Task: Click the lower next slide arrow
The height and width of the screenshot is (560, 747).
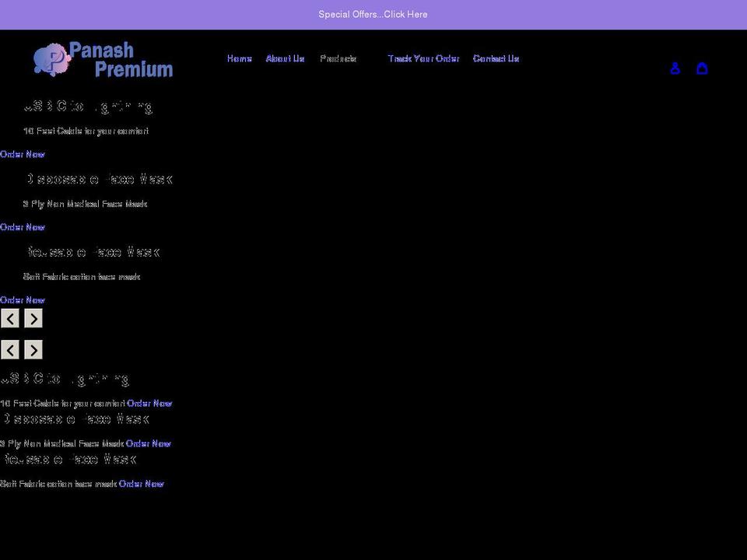Action: (x=33, y=350)
